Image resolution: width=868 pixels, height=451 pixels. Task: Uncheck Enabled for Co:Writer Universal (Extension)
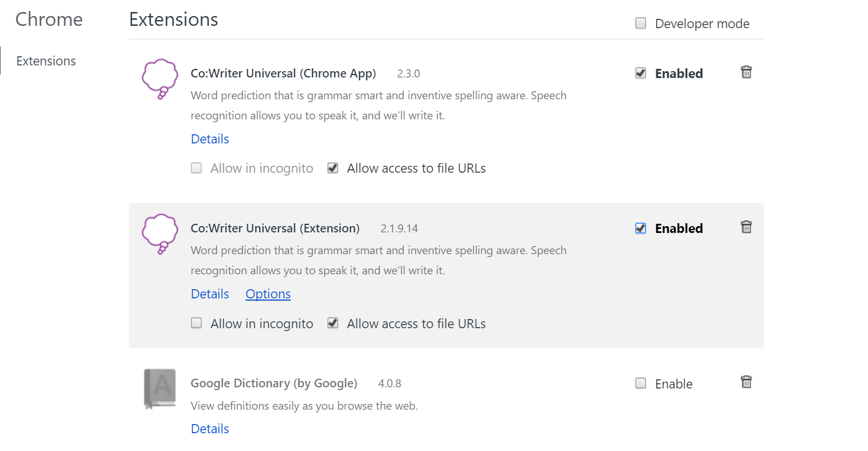tap(641, 228)
